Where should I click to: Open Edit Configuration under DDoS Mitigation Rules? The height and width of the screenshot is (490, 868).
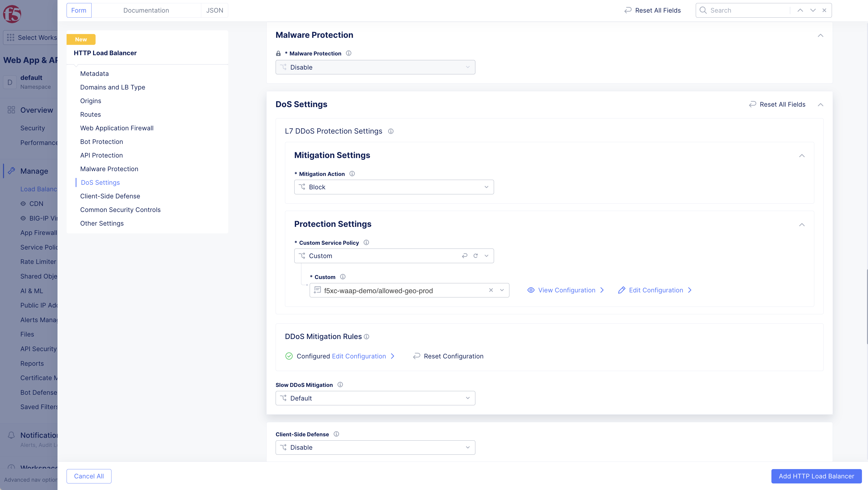[359, 356]
